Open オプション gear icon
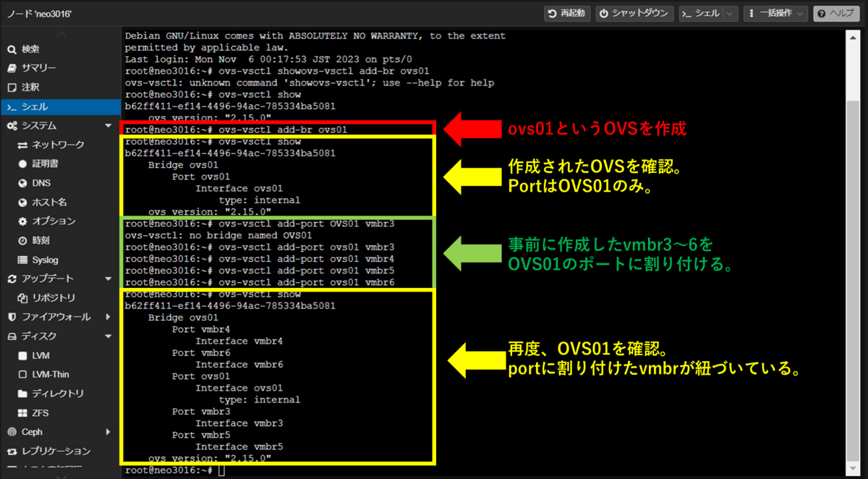 click(x=22, y=221)
